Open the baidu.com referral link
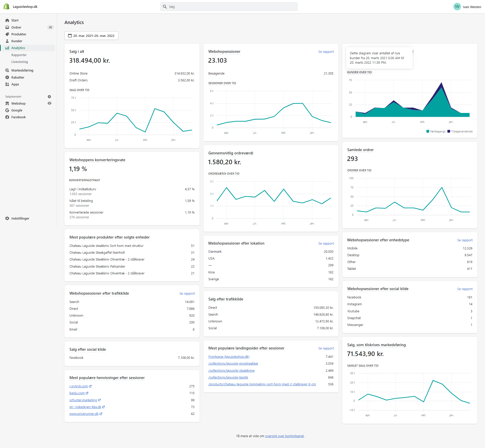 (77, 393)
